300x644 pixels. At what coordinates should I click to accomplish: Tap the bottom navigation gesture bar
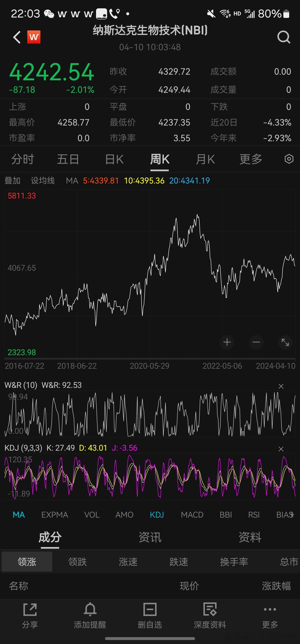tap(150, 639)
